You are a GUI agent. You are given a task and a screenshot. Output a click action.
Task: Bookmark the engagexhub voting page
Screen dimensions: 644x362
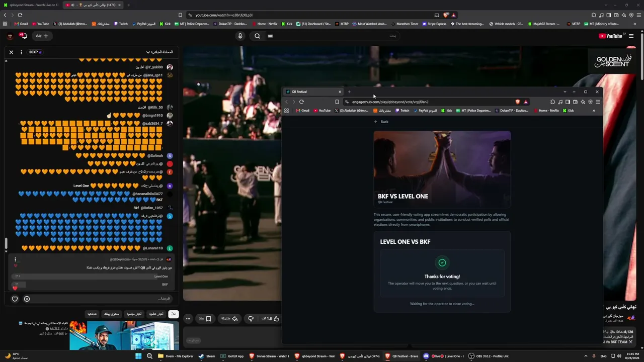click(337, 102)
